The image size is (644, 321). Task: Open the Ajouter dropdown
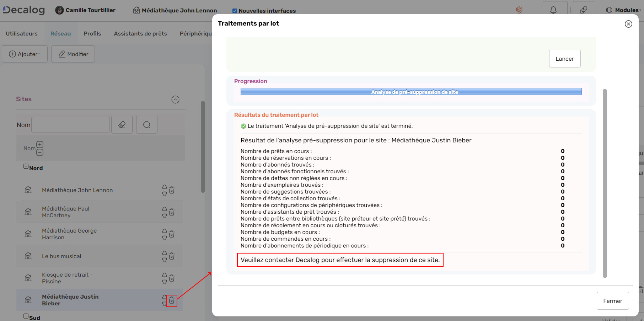coord(25,54)
